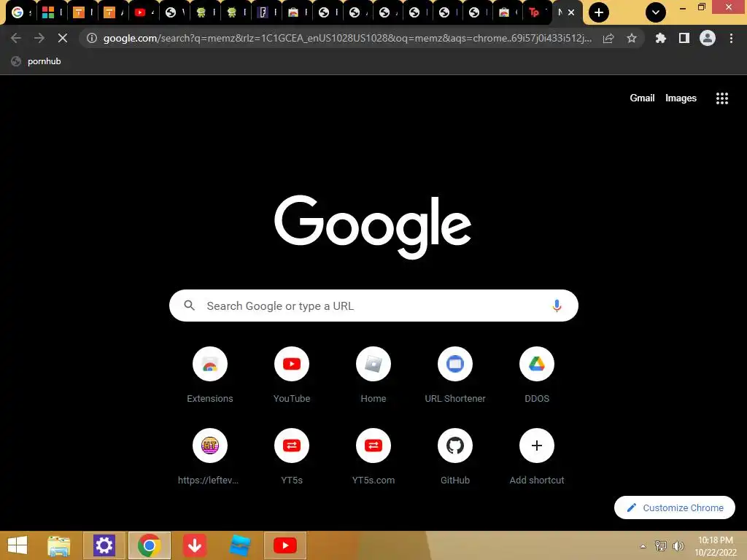Open the Google apps grid
This screenshot has height=560, width=747.
pos(722,98)
